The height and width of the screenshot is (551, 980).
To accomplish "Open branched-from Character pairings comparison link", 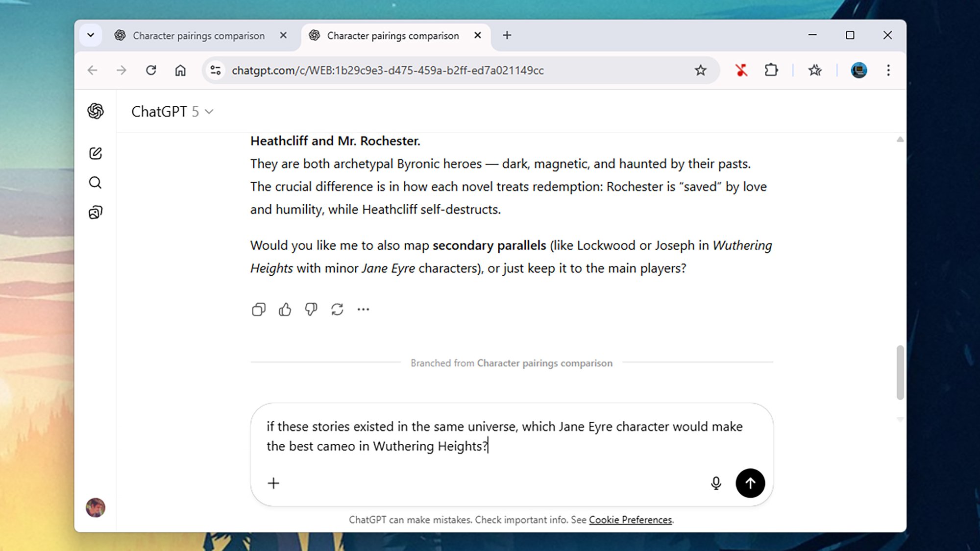I will 544,363.
